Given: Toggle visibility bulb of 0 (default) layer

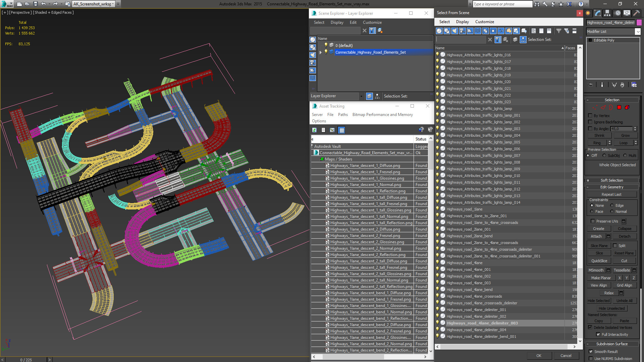Looking at the screenshot, I should coord(326,45).
